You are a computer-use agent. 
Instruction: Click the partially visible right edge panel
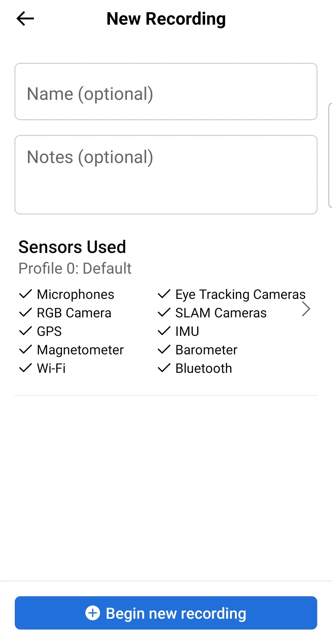[330, 155]
